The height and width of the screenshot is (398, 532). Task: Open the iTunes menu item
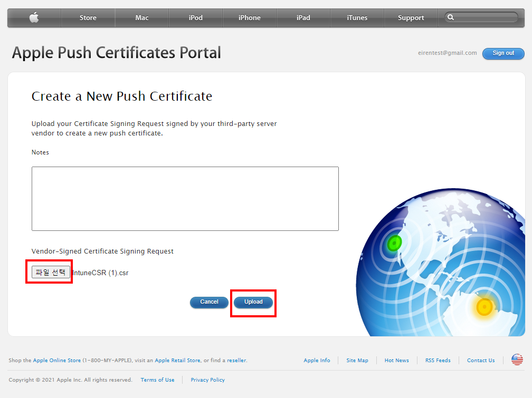pos(357,17)
